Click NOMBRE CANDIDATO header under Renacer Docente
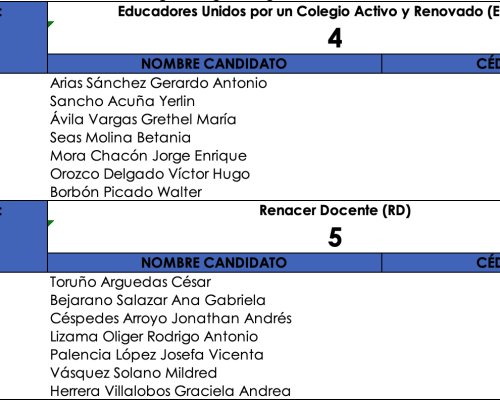500x400 pixels. pyautogui.click(x=214, y=263)
